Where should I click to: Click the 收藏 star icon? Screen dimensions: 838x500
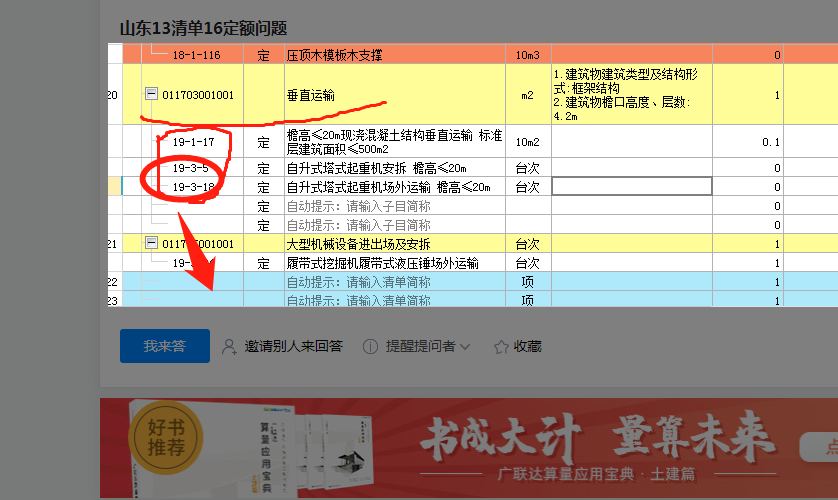501,347
